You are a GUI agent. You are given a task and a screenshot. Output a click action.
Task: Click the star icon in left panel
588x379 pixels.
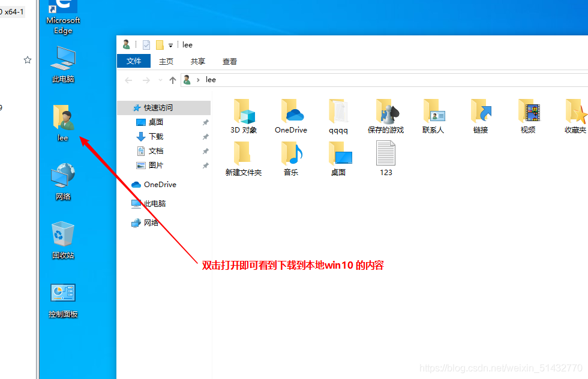coord(28,60)
